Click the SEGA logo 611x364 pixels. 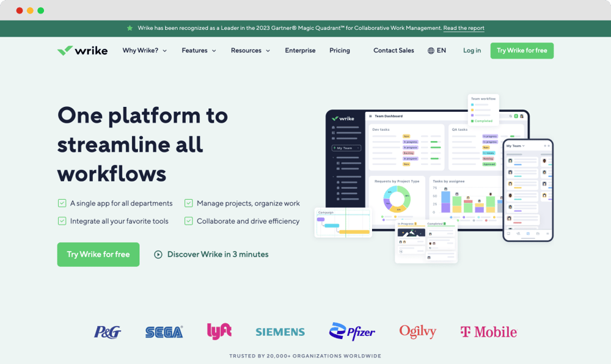tap(164, 332)
